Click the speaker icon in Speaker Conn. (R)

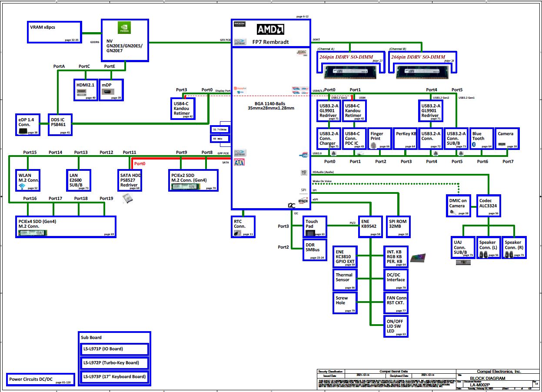509,254
